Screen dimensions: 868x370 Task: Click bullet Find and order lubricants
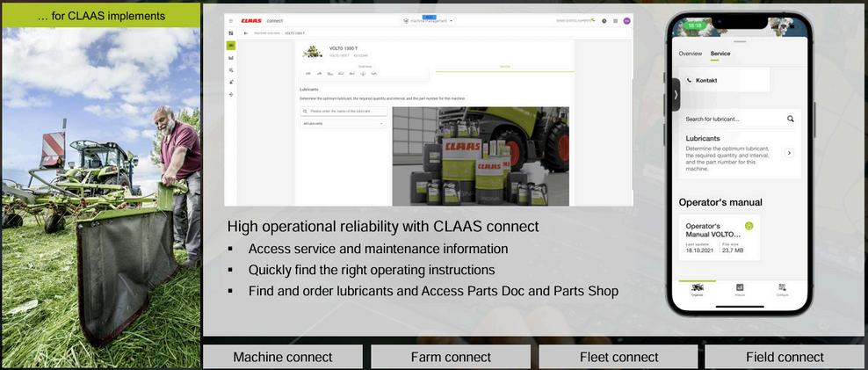[433, 291]
